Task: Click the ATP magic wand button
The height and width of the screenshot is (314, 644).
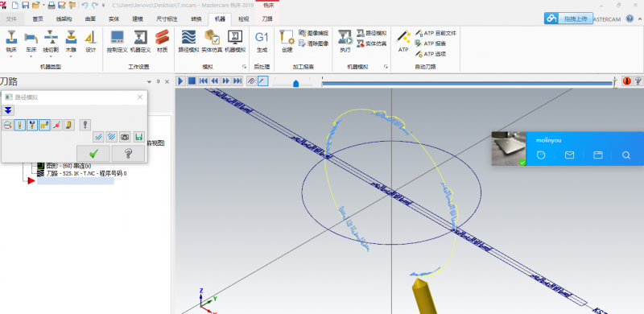Action: [403, 41]
